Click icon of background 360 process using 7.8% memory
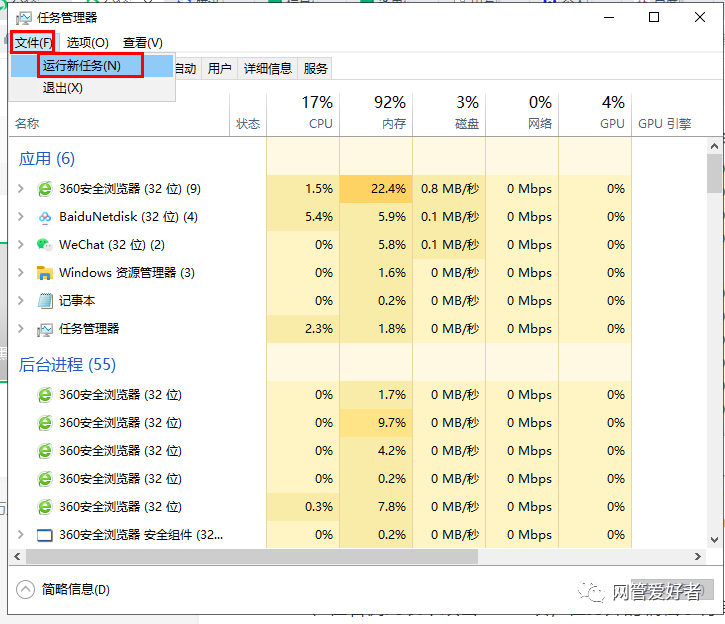The width and height of the screenshot is (725, 624). [x=45, y=507]
